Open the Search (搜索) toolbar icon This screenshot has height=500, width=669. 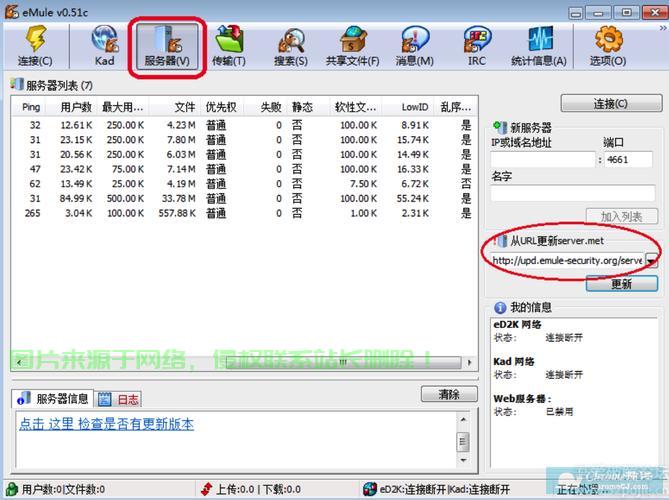point(291,46)
